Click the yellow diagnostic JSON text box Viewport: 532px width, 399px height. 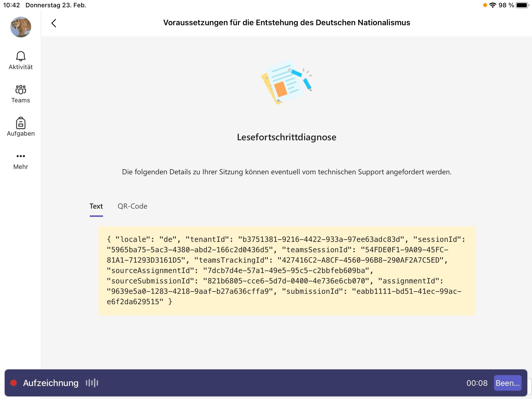287,271
